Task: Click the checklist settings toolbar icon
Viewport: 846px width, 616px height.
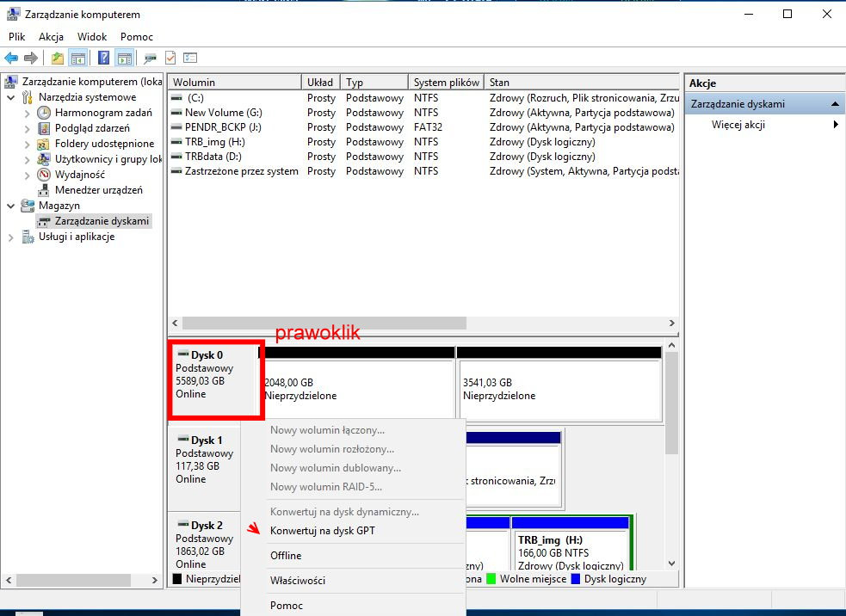Action: (190, 58)
